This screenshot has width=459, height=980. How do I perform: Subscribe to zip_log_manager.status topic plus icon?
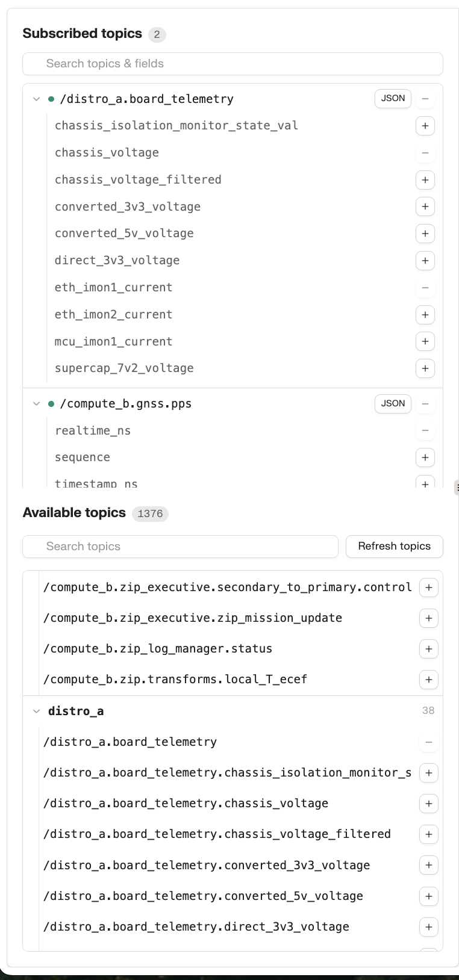pos(429,649)
